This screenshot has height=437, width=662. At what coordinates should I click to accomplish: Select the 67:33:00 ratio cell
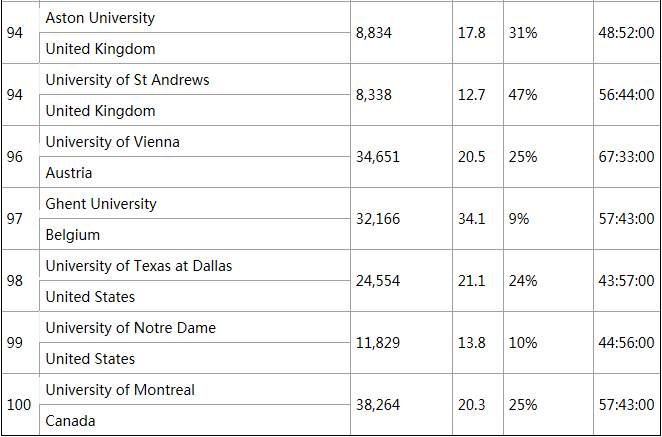pyautogui.click(x=626, y=157)
